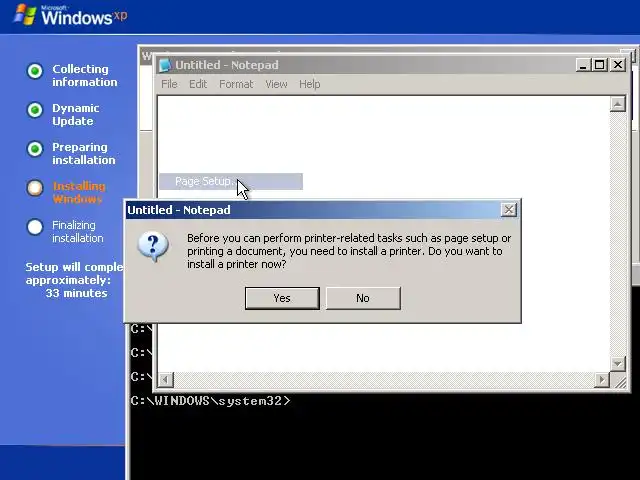
Task: Click the Installing Windows step indicator
Action: 35,188
